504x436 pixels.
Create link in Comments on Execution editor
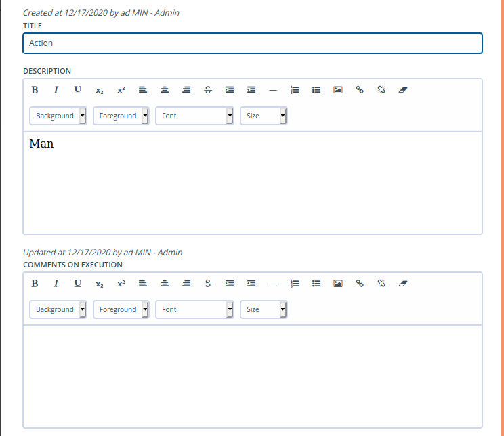[360, 284]
